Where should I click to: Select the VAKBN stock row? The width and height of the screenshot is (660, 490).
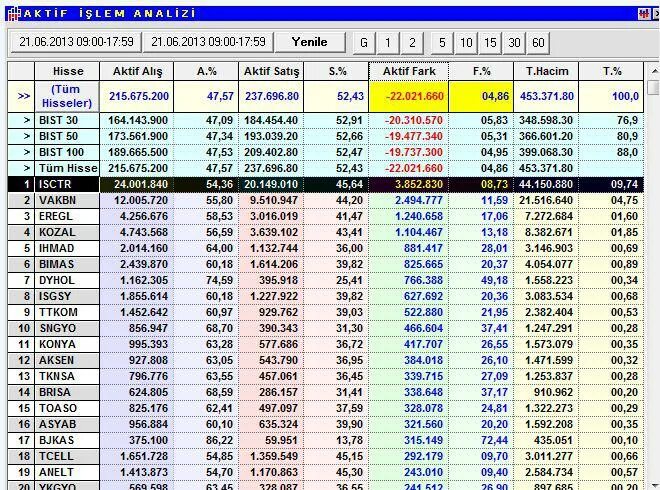326,200
